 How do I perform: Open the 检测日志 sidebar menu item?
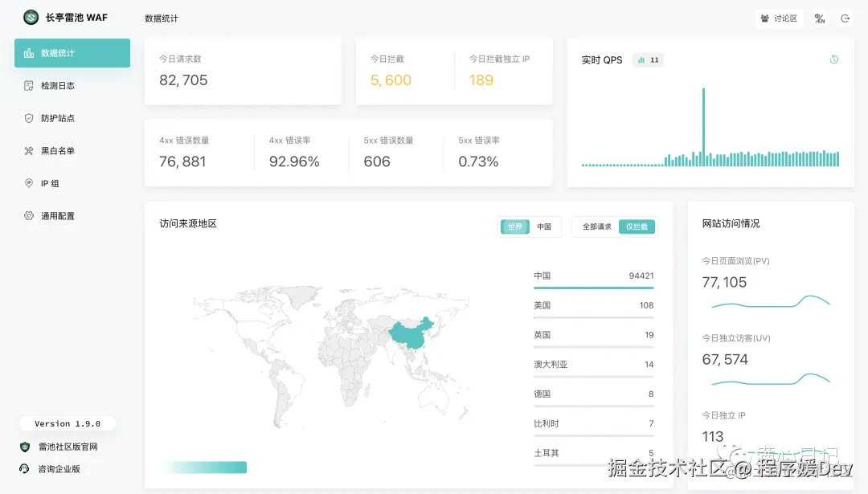72,86
